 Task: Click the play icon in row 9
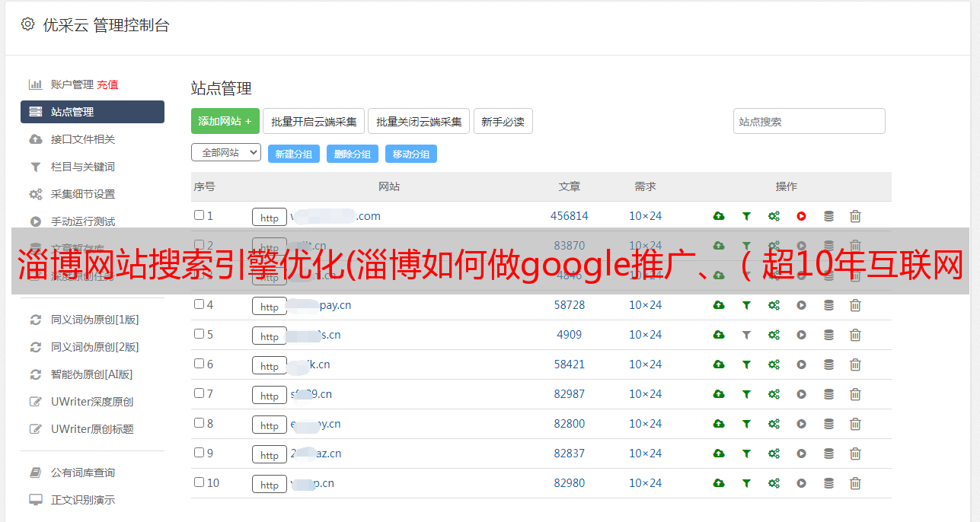801,454
